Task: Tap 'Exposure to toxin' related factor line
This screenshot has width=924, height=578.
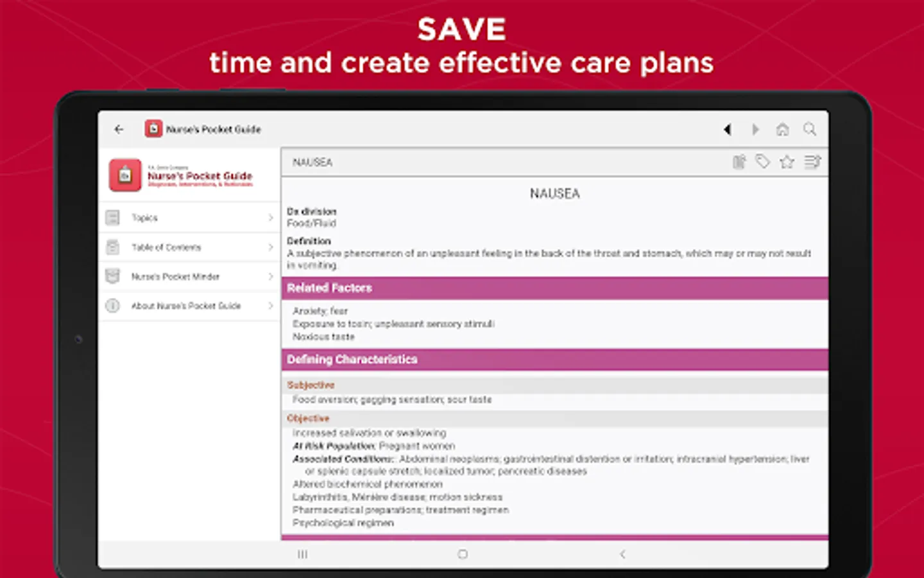Action: pos(393,324)
